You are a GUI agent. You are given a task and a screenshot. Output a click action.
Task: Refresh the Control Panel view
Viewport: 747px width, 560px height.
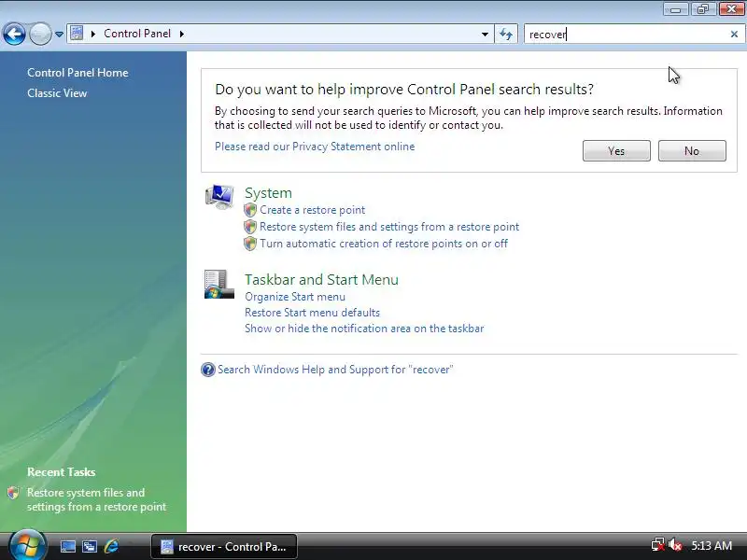pyautogui.click(x=506, y=34)
